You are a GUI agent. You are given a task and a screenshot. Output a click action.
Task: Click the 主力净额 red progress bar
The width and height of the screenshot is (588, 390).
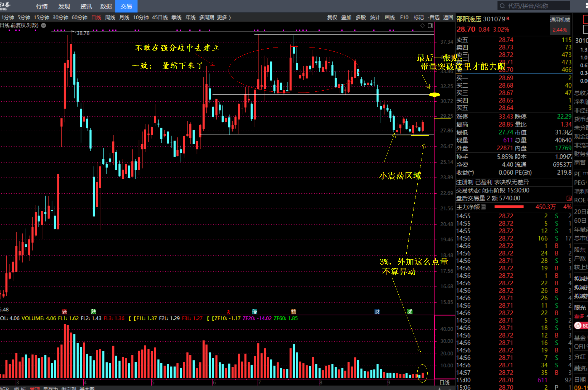509,207
